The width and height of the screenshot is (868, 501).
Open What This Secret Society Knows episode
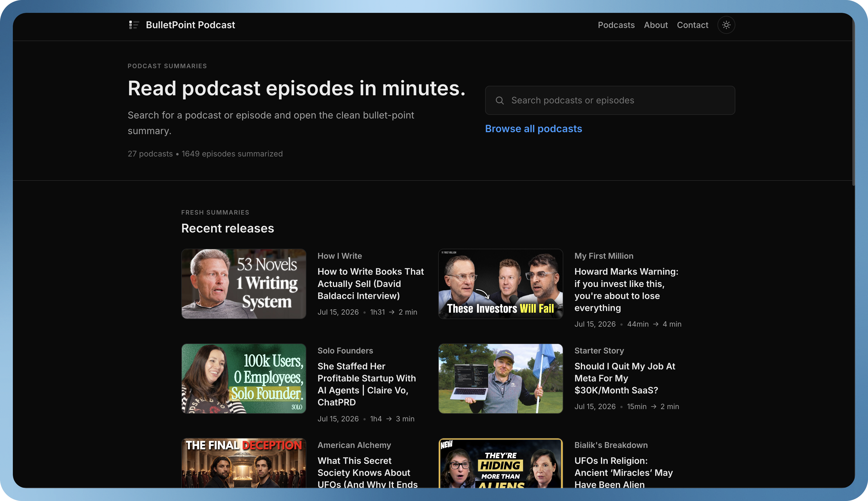367,472
